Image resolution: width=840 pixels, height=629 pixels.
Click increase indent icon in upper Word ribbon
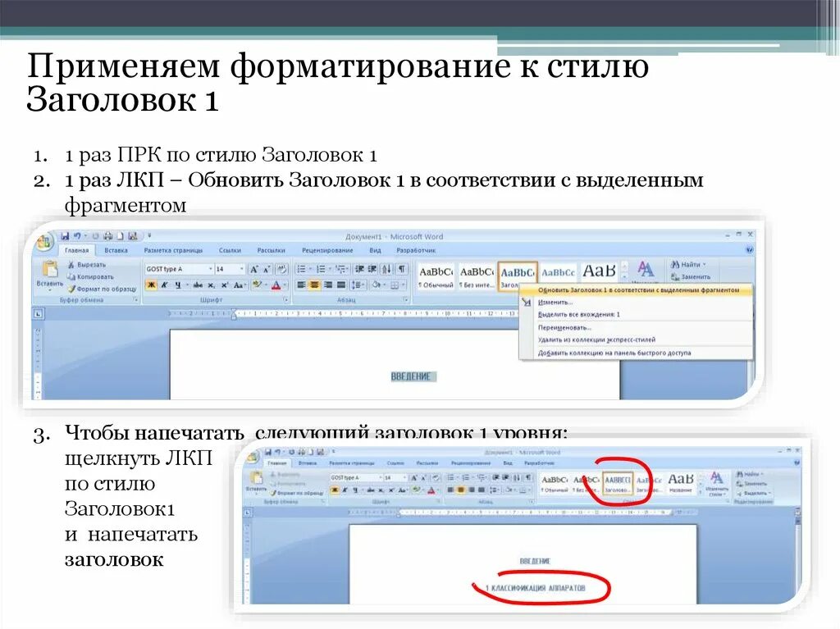pos(372,269)
